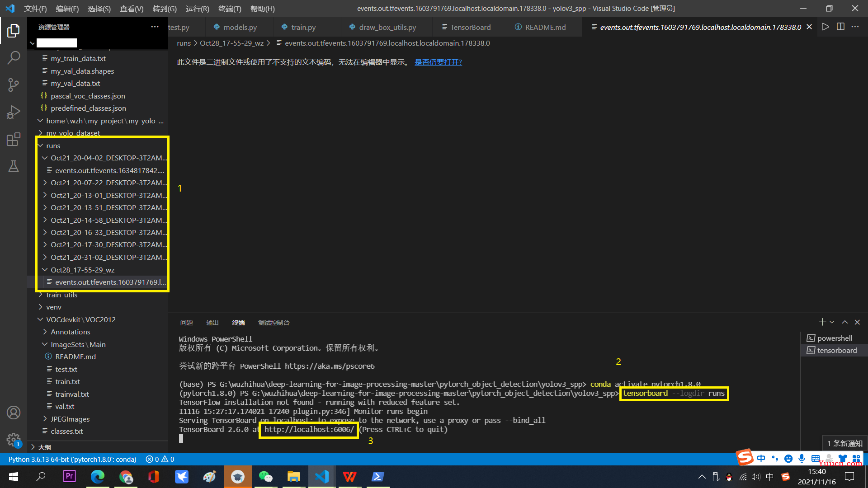
Task: Open editor More Actions ellipsis
Action: (855, 27)
